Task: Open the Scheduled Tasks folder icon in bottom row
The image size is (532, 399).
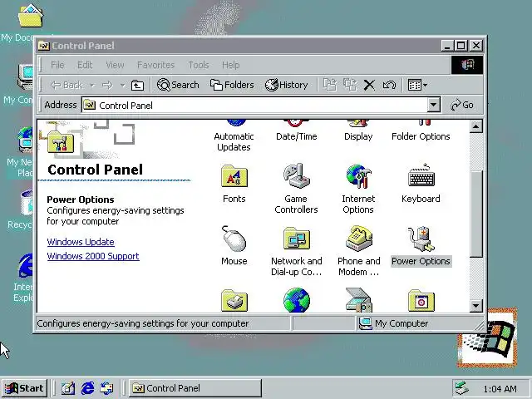Action: (x=421, y=301)
